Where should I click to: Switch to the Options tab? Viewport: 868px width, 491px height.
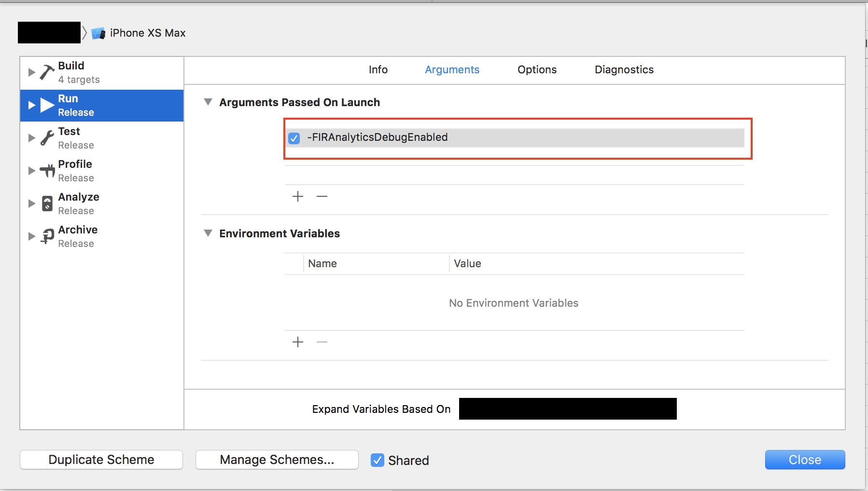tap(537, 69)
